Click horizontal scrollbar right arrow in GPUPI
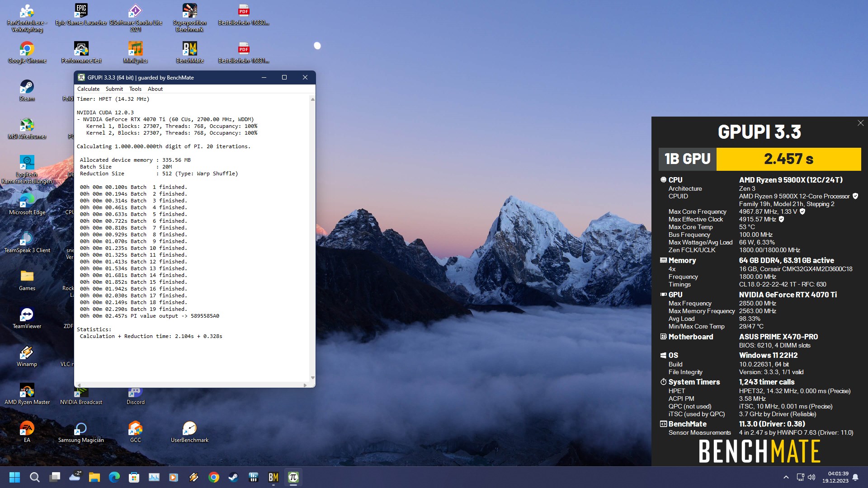868x488 pixels. click(x=306, y=385)
